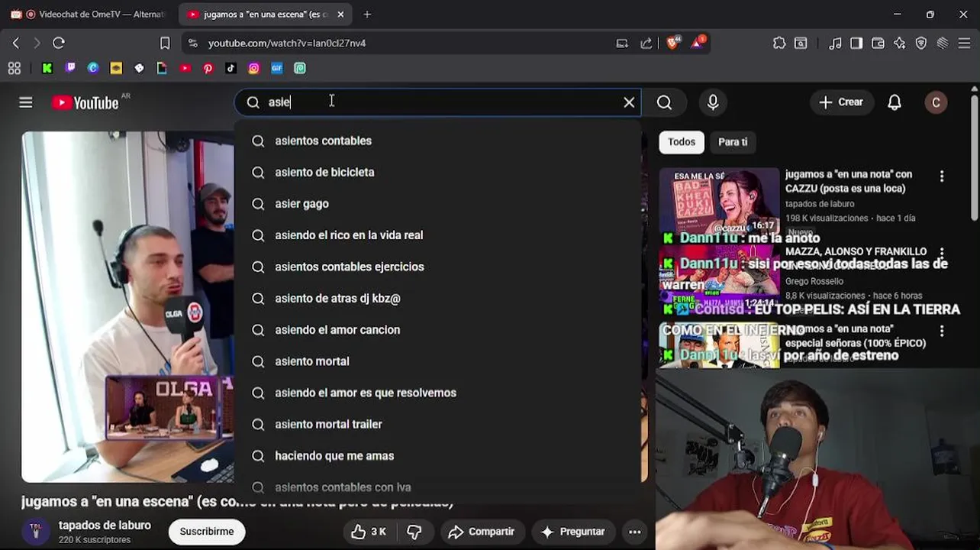
Task: Select 'haciendo que me amas' suggestion
Action: [438, 455]
